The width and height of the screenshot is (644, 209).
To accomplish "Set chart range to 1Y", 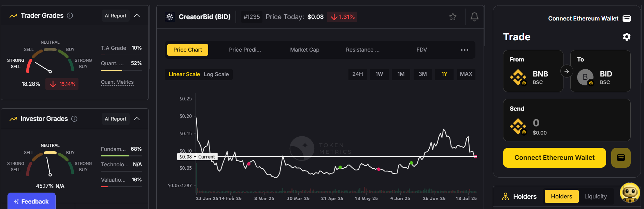I will [444, 74].
